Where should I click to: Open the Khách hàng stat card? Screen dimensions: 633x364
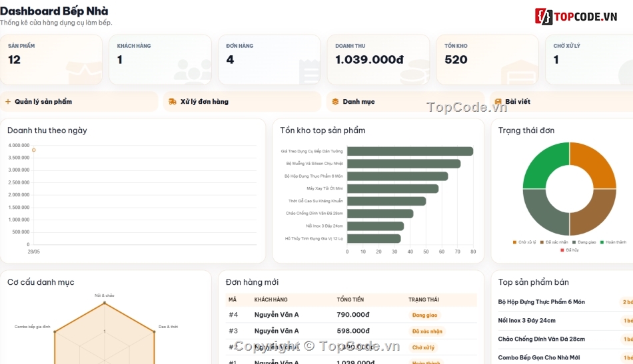click(160, 60)
